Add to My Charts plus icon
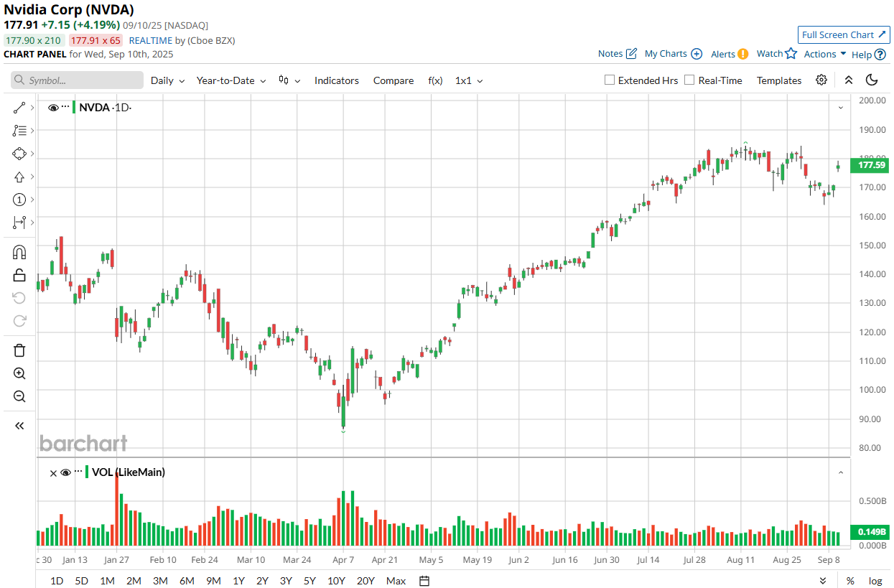 tap(697, 54)
